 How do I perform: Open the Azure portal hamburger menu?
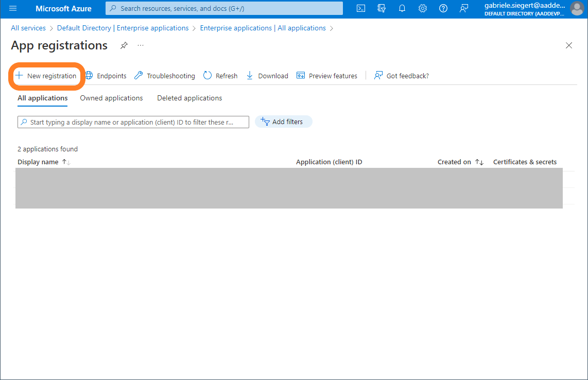[x=13, y=9]
